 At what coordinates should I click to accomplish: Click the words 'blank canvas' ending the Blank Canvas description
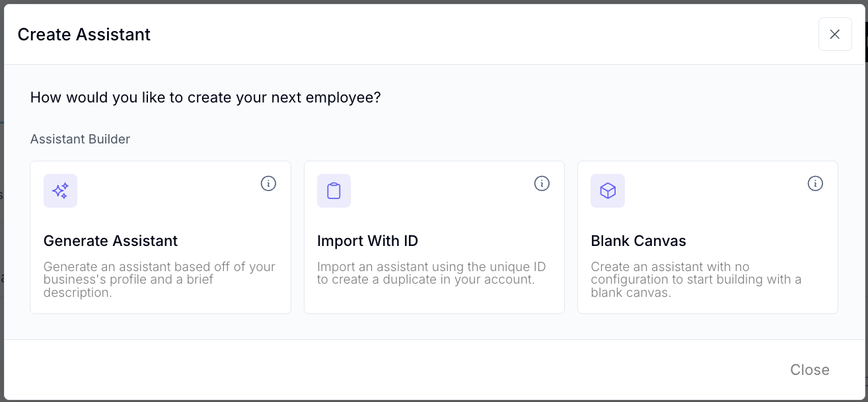(631, 293)
